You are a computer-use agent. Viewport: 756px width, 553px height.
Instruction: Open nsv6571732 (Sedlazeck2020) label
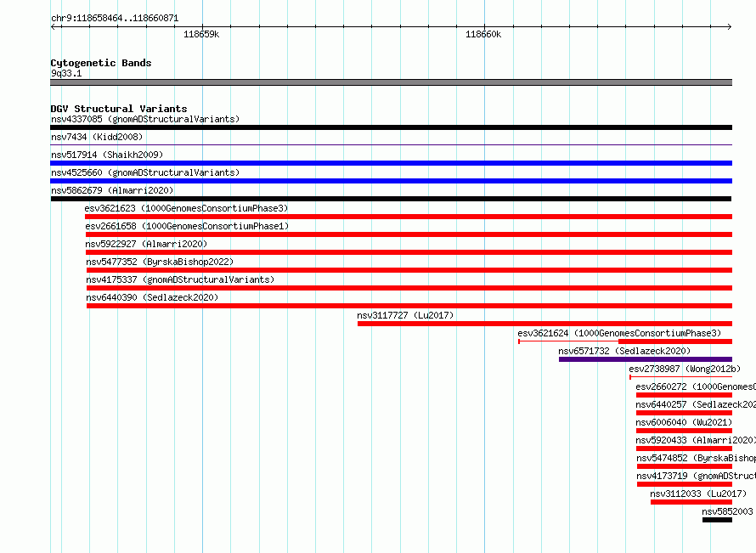(x=624, y=351)
